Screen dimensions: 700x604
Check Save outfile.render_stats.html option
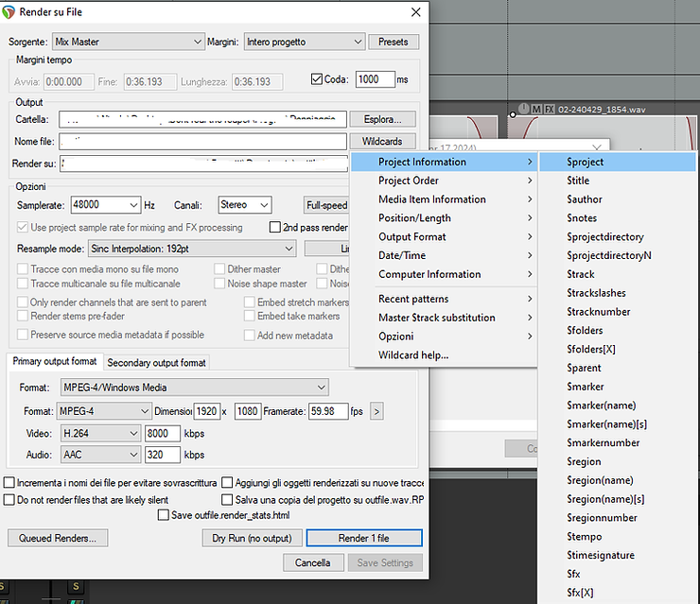pyautogui.click(x=164, y=515)
